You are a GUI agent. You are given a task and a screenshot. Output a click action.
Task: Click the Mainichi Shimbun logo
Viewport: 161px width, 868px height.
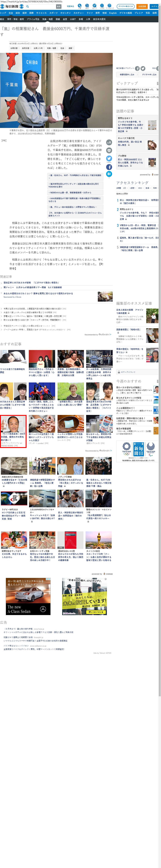[x=12, y=6]
